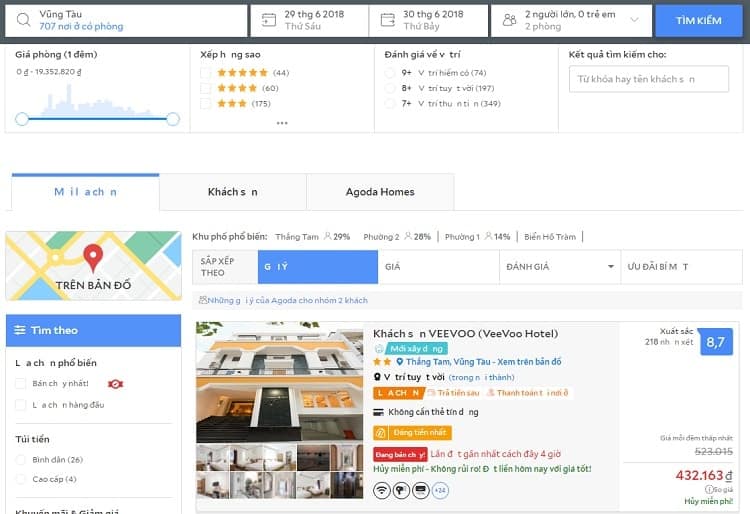
Task: Select the Bình dân (26) budget option
Action: click(x=21, y=460)
